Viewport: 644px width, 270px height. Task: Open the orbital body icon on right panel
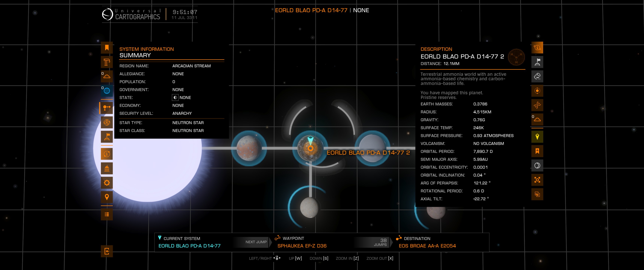coord(537,90)
